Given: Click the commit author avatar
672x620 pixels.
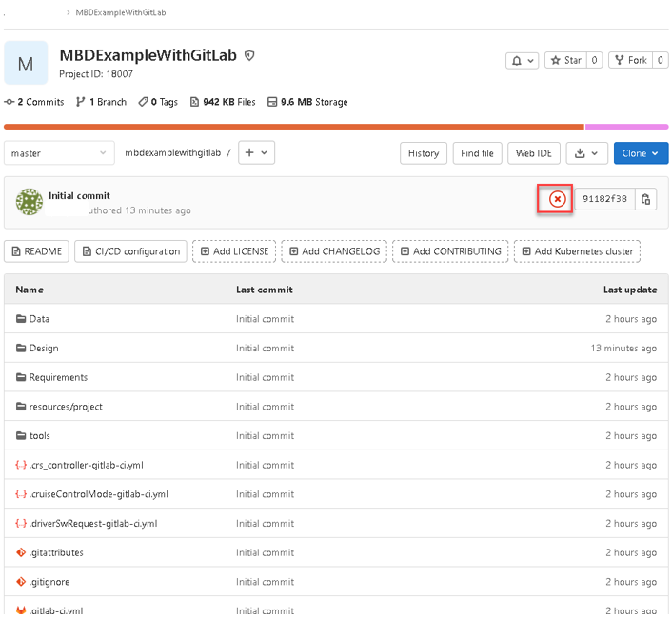Looking at the screenshot, I should pos(30,202).
